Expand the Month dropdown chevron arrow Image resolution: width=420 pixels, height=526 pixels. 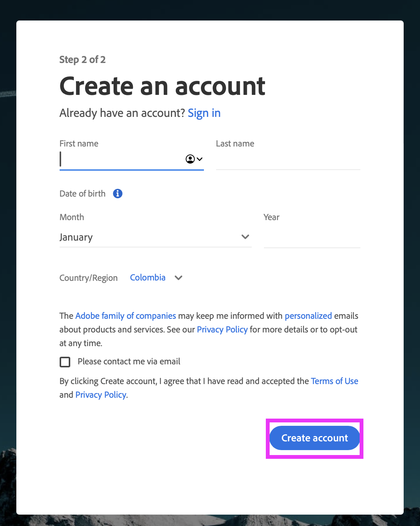[x=245, y=237]
